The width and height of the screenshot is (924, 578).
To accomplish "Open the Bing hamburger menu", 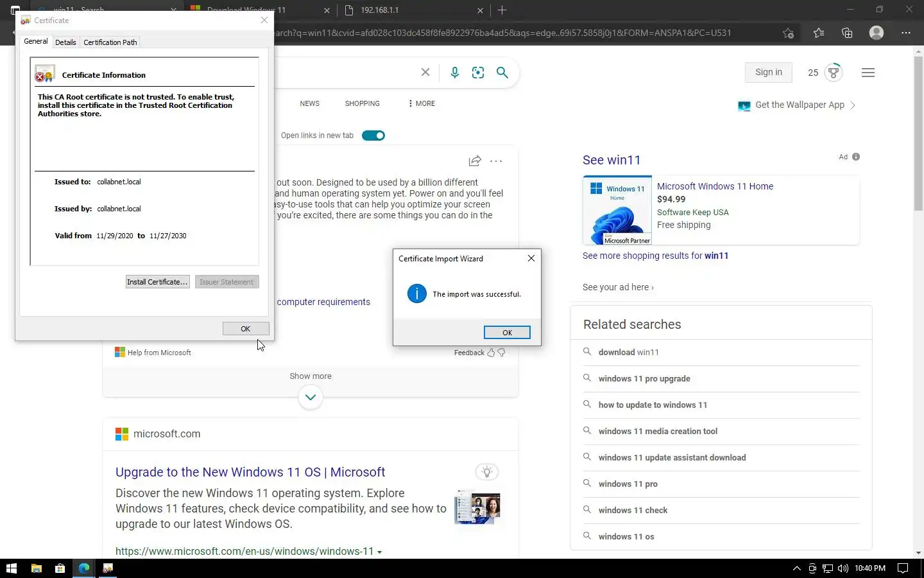I will click(x=868, y=73).
